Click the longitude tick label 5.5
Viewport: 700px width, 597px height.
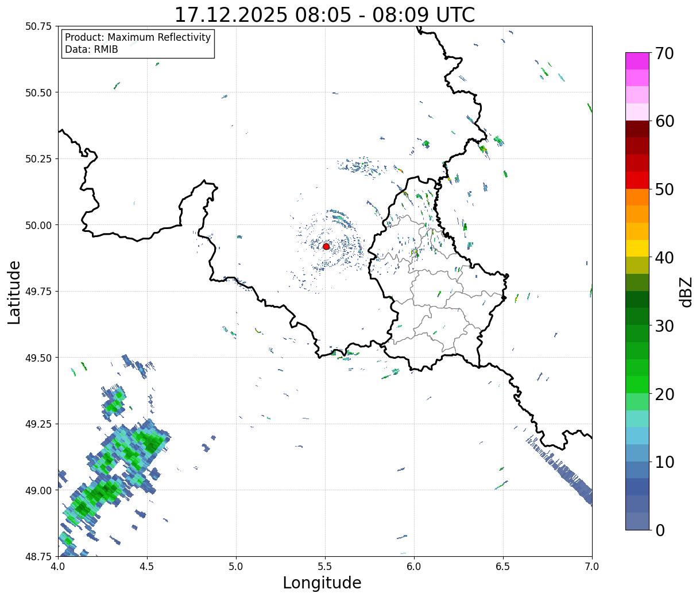click(325, 566)
